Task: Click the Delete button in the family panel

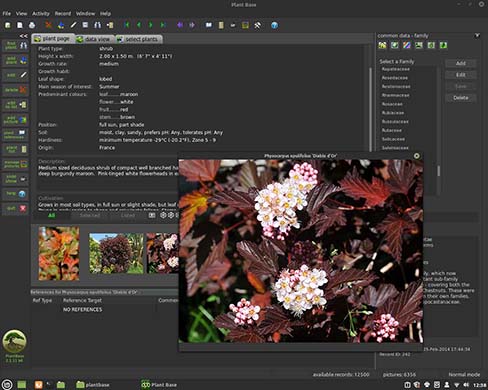Action: coord(461,98)
